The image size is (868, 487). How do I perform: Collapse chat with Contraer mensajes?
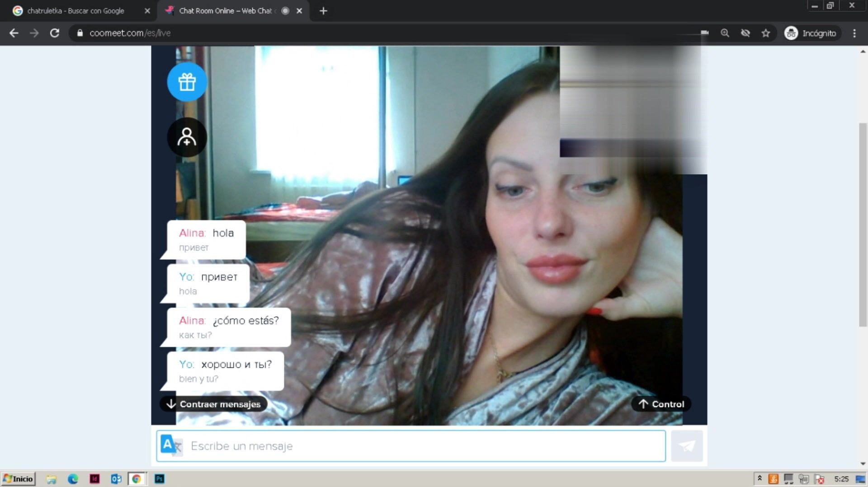tap(213, 404)
